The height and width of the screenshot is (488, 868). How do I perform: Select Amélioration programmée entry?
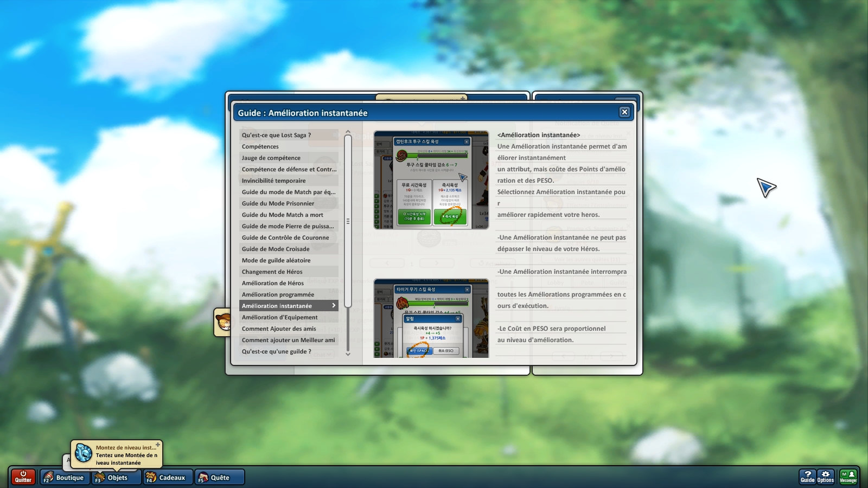pos(289,294)
